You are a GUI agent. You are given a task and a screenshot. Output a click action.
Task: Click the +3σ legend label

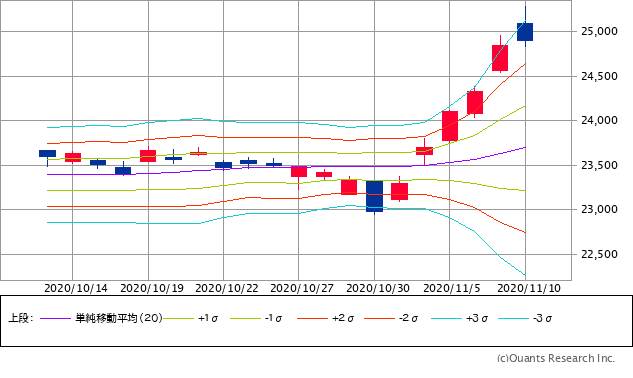pos(477,319)
